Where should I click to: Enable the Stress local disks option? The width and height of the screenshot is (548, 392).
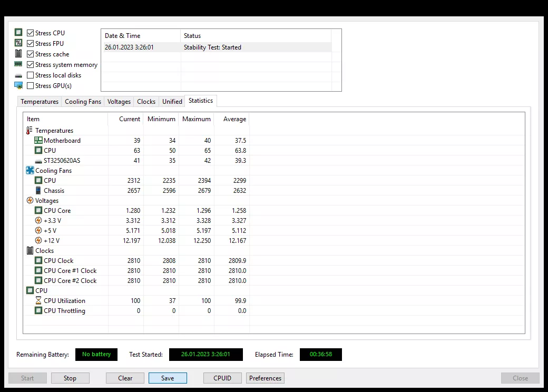(31, 75)
